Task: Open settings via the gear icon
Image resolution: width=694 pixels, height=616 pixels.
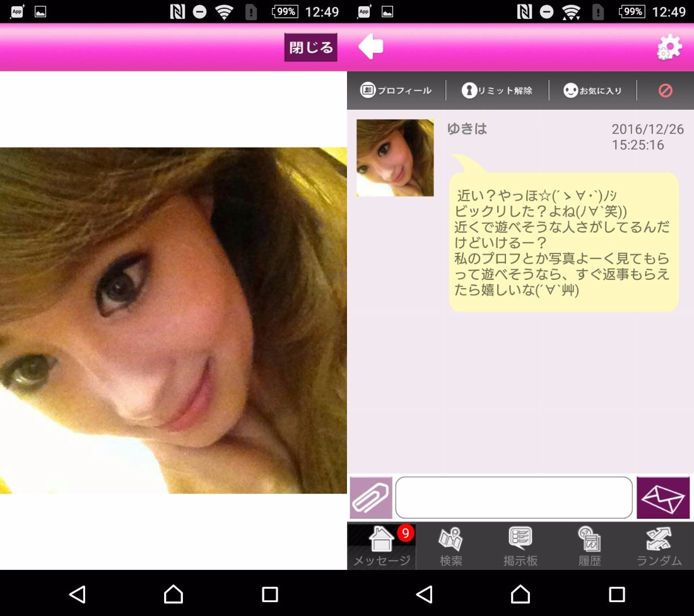Action: point(669,47)
